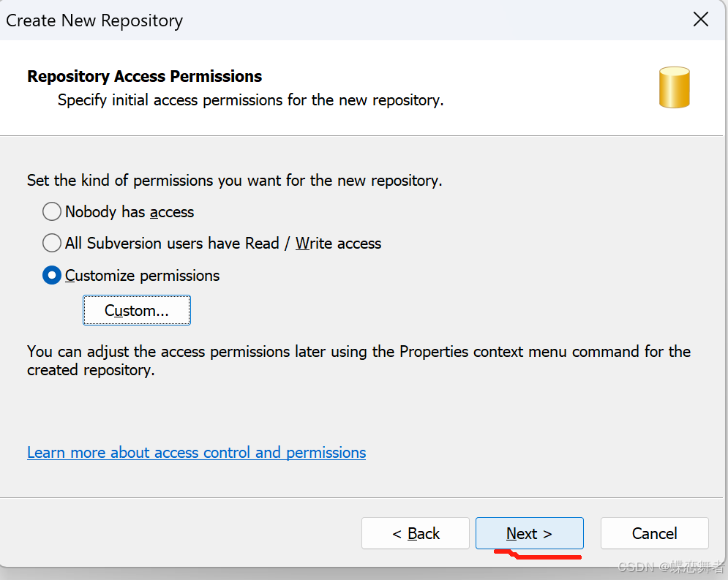Click the adjust access permissions later note
The image size is (728, 580).
359,361
